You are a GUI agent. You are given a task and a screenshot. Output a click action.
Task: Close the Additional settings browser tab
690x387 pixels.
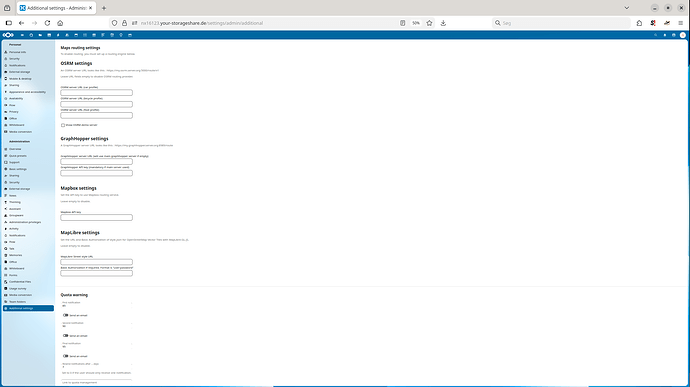tap(91, 8)
